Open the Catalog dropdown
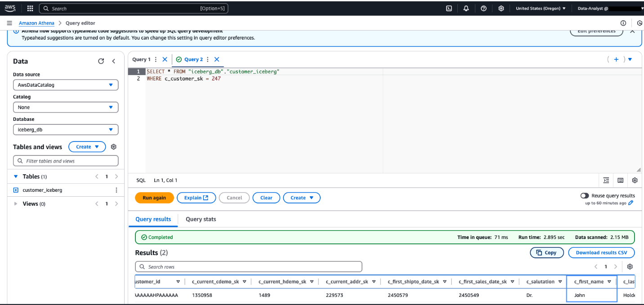The image size is (644, 305). 66,107
